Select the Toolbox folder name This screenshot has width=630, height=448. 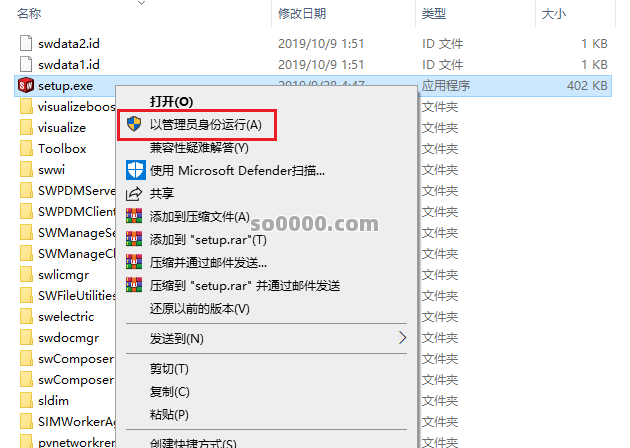[x=62, y=149]
